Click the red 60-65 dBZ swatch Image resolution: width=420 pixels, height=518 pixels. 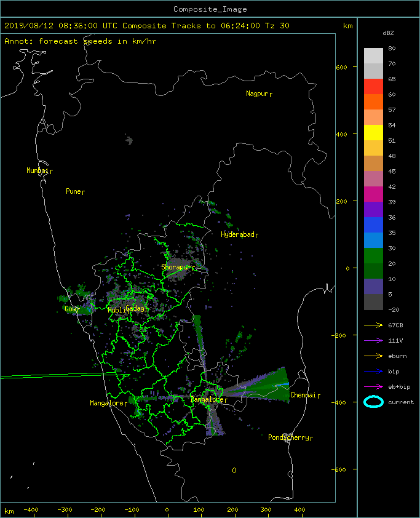(373, 87)
